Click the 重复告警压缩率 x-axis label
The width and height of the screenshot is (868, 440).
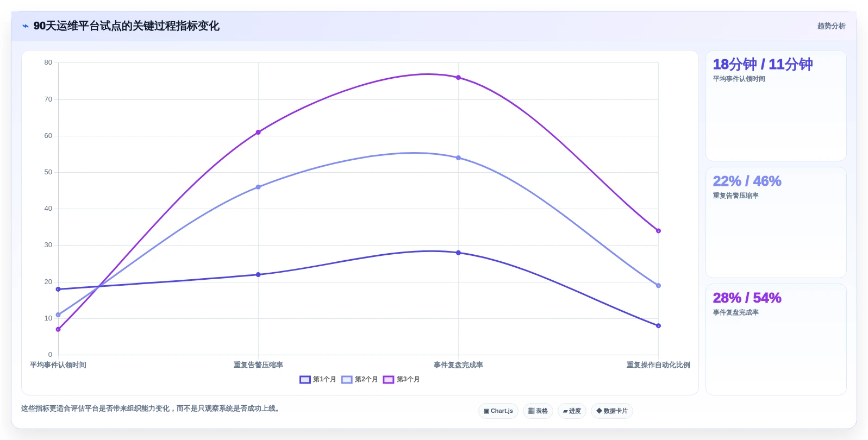[258, 365]
